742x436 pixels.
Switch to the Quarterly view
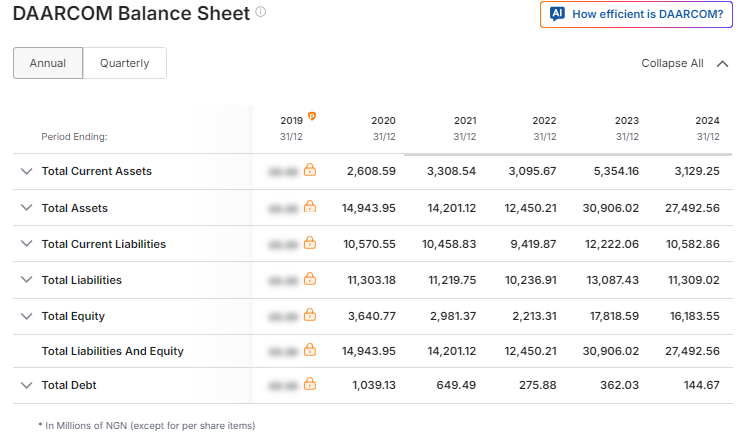coord(124,63)
